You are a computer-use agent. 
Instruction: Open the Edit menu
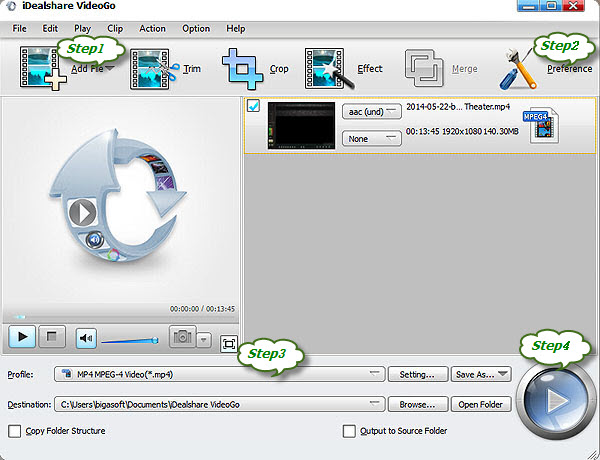point(50,29)
